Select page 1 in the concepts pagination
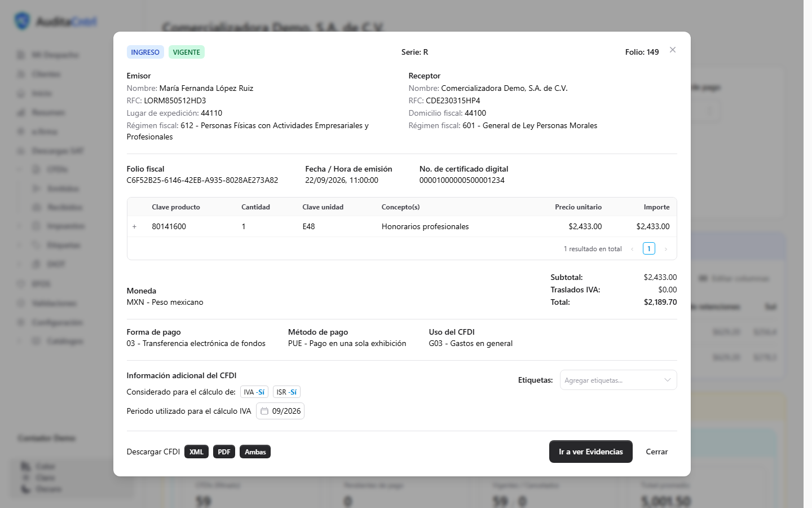The width and height of the screenshot is (812, 508). 649,248
